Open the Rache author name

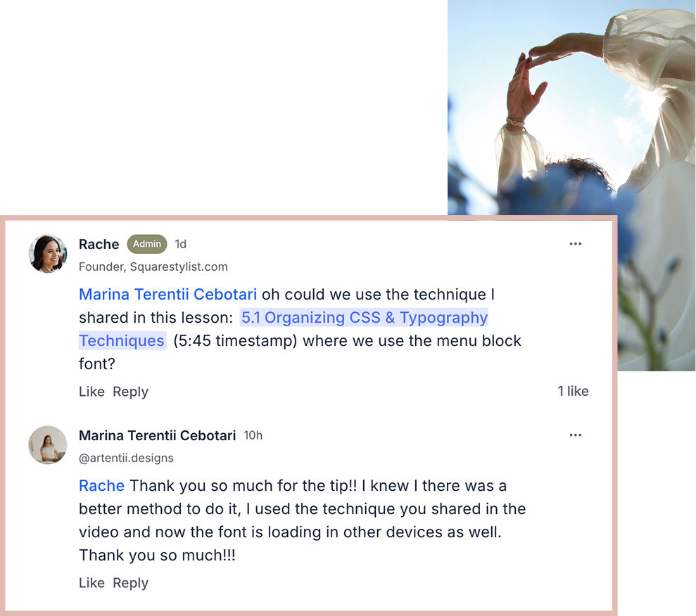(x=99, y=244)
